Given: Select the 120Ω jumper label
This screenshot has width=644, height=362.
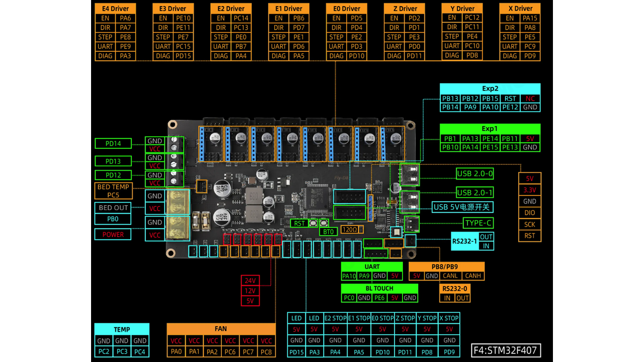Looking at the screenshot, I should tap(350, 229).
